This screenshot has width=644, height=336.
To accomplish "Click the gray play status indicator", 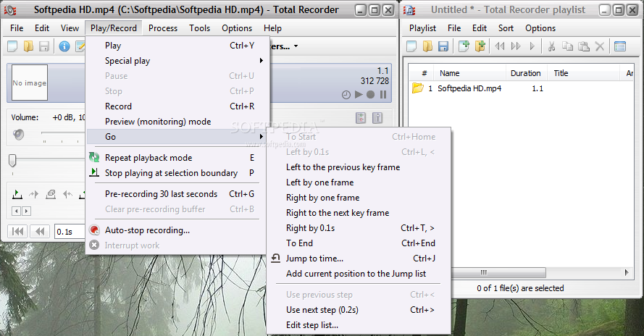I will (x=359, y=94).
